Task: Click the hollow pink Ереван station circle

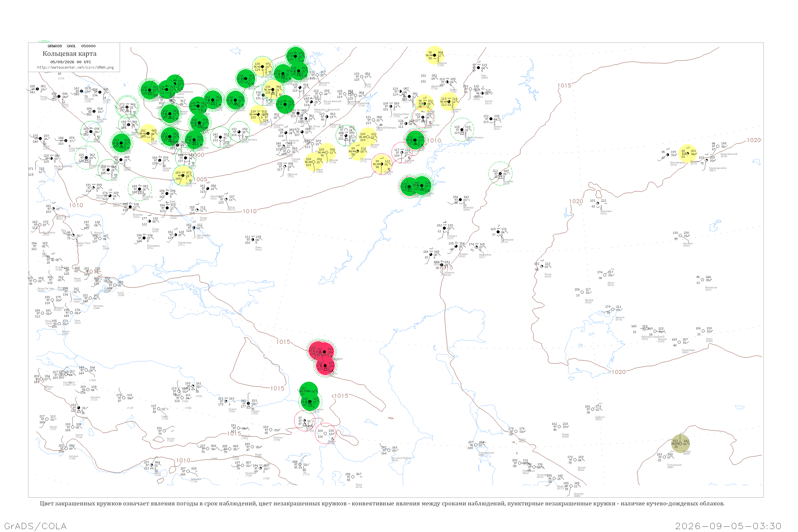Action: click(x=325, y=434)
